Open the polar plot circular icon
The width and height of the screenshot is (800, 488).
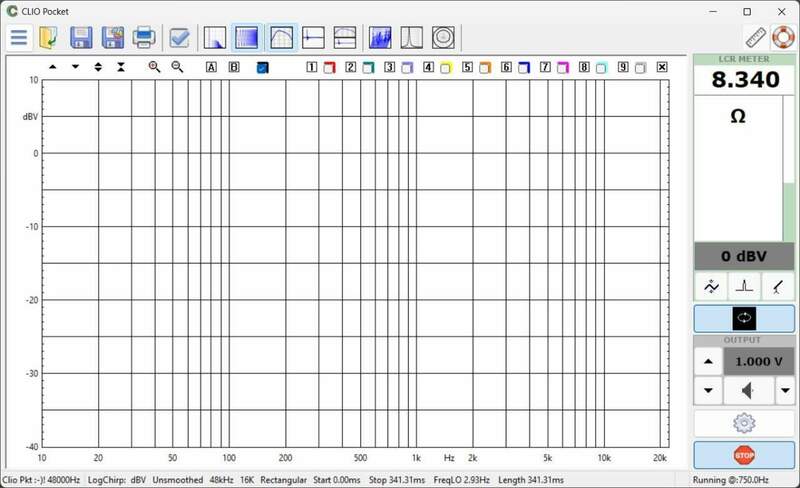click(x=443, y=38)
